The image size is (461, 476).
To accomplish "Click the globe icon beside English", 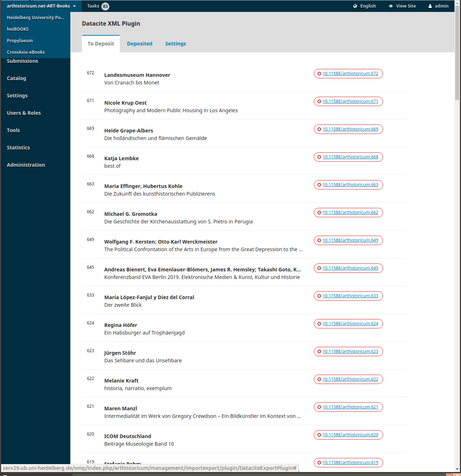I will pos(355,6).
